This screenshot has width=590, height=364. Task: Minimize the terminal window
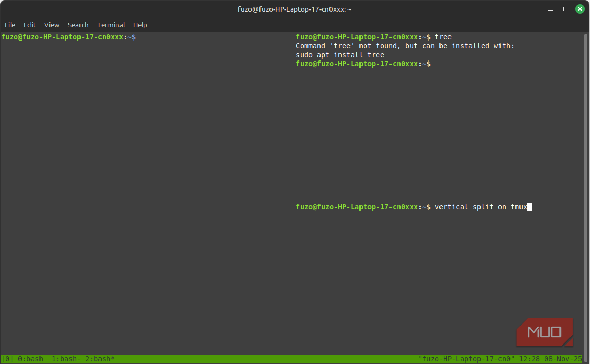(x=551, y=9)
